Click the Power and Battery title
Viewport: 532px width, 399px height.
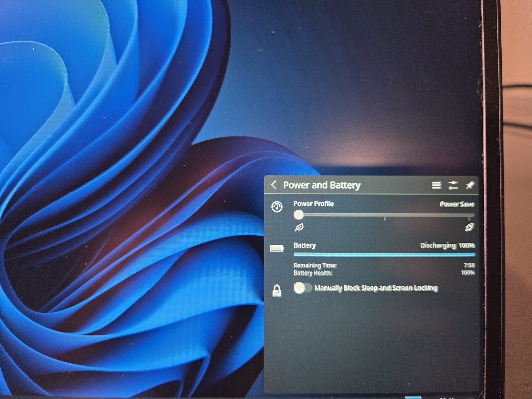(322, 185)
